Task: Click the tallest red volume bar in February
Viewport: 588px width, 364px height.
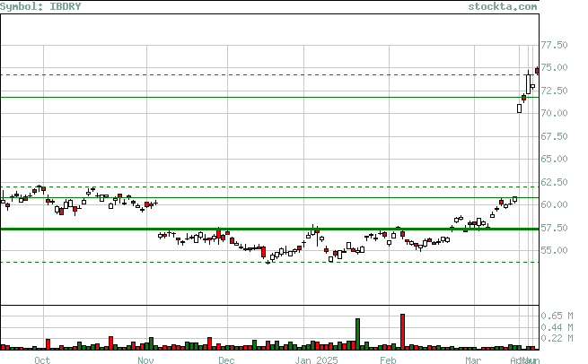Action: [402, 332]
